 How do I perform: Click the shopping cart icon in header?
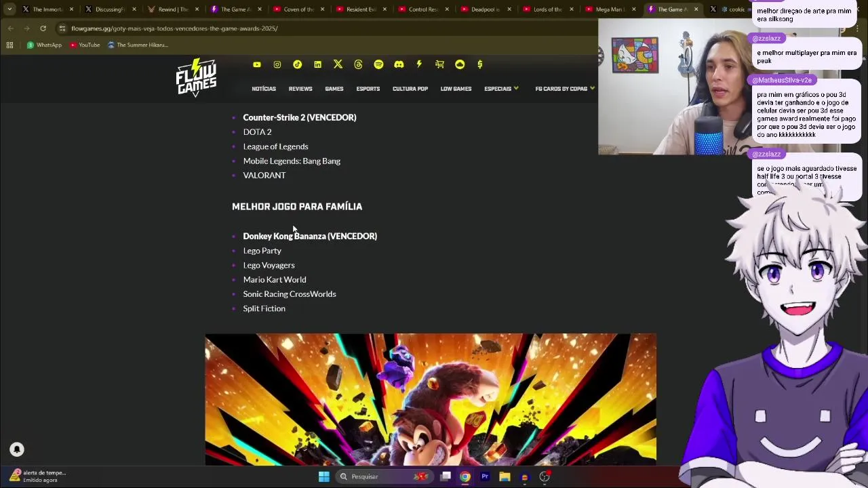click(439, 64)
